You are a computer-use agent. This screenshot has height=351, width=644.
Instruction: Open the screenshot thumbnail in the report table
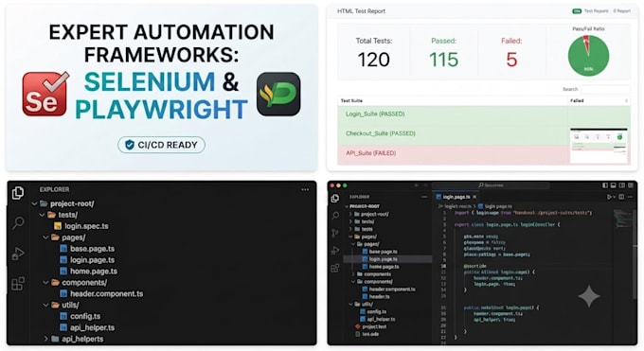click(x=599, y=145)
